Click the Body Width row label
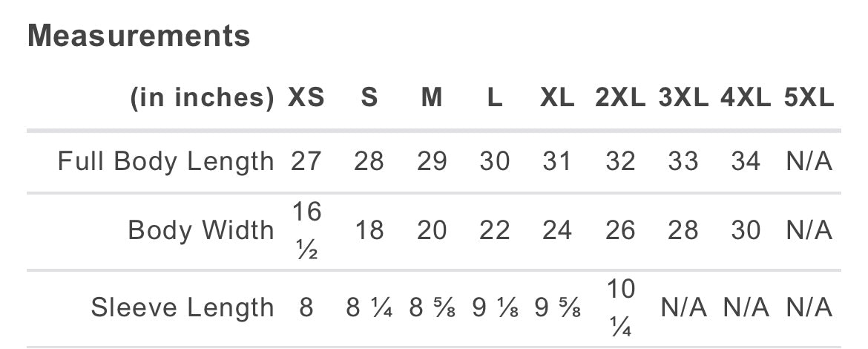Screen dimensions: 868x349 coord(201,230)
